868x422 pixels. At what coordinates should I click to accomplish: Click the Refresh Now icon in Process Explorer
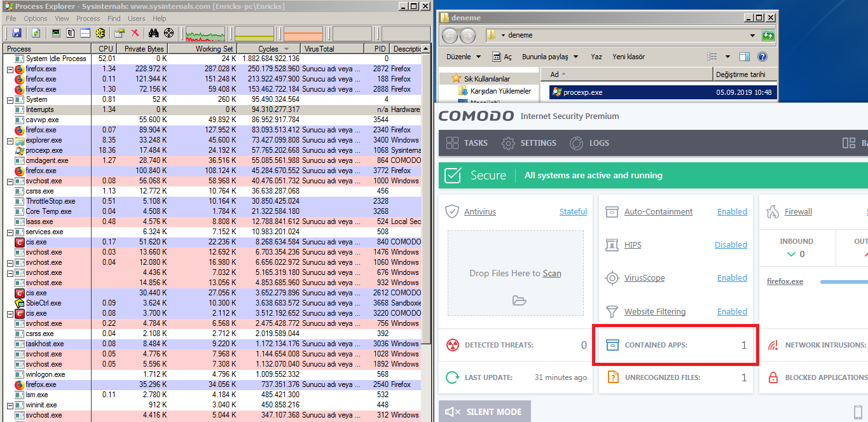[36, 32]
